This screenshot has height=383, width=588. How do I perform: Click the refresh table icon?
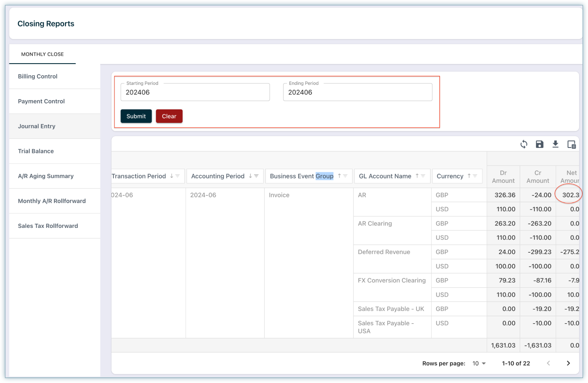point(524,144)
